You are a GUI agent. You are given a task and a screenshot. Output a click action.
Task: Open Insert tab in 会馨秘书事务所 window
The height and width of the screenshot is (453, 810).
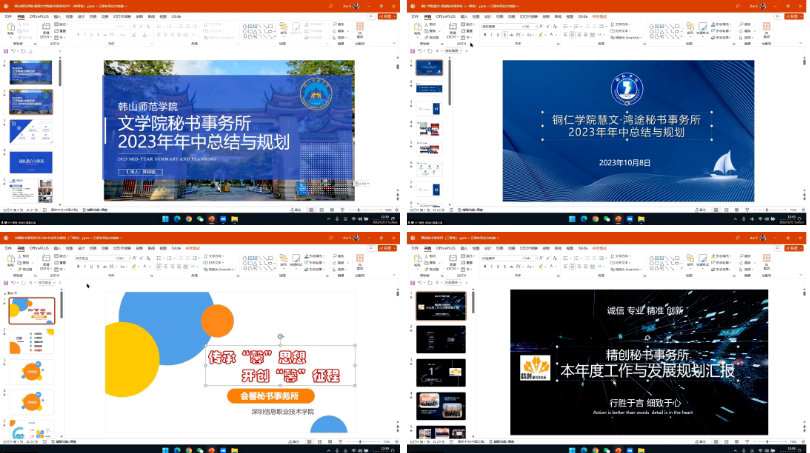tap(57, 248)
